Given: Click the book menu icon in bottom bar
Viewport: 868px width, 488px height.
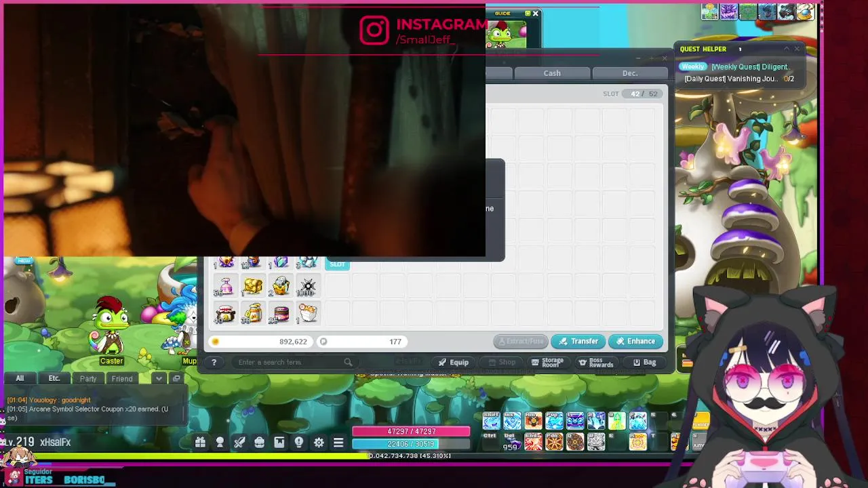Looking at the screenshot, I should click(x=279, y=443).
